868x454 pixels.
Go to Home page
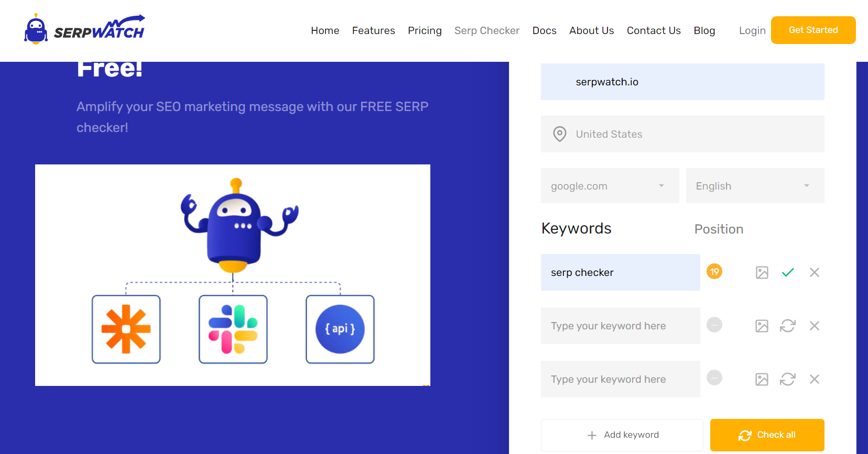coord(325,30)
